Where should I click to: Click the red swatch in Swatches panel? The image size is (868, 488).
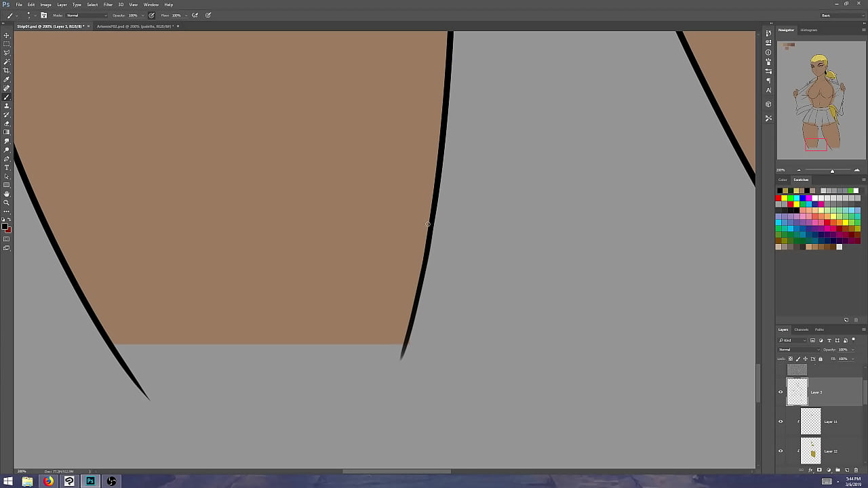(778, 197)
